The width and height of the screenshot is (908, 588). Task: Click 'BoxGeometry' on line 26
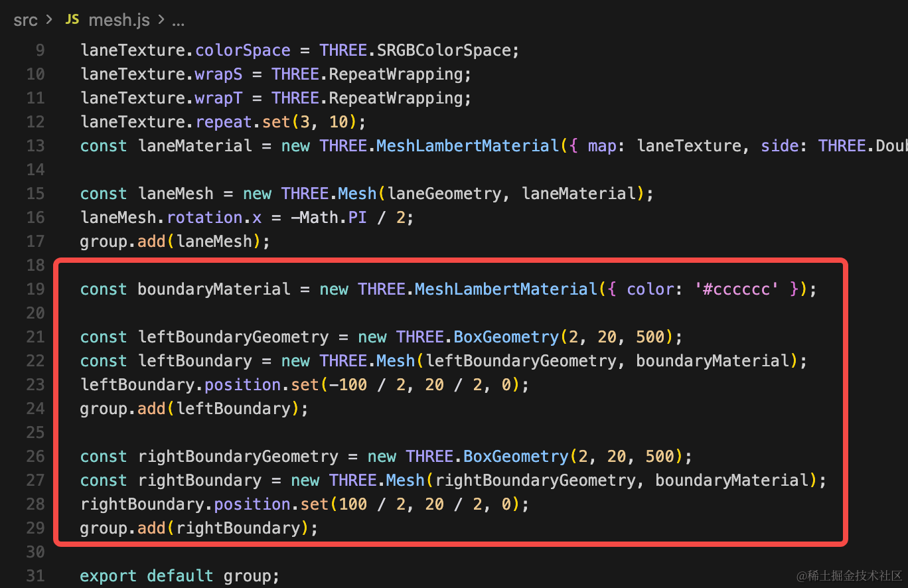516,457
